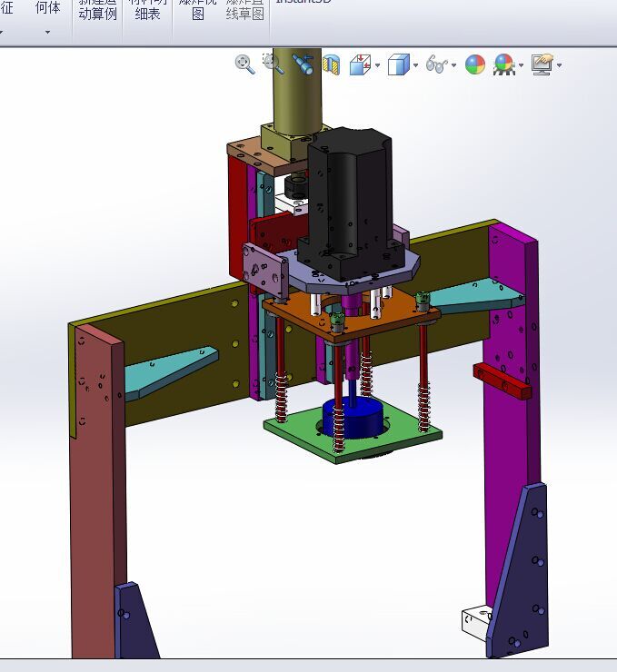Select the olive vertical cylinder at the top
Viewport: 617px width, 672px height.
pos(297,90)
